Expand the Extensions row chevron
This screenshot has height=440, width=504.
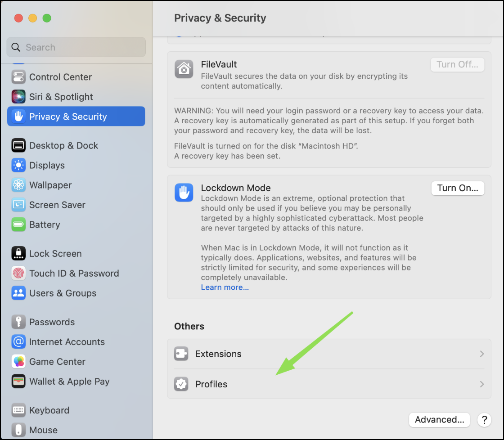[x=481, y=354]
